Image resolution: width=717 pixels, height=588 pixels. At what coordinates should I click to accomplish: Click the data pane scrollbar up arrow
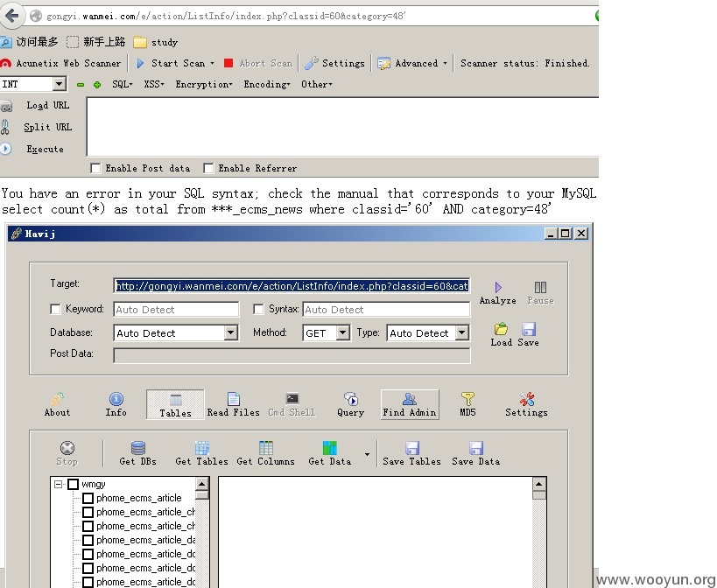[x=539, y=483]
